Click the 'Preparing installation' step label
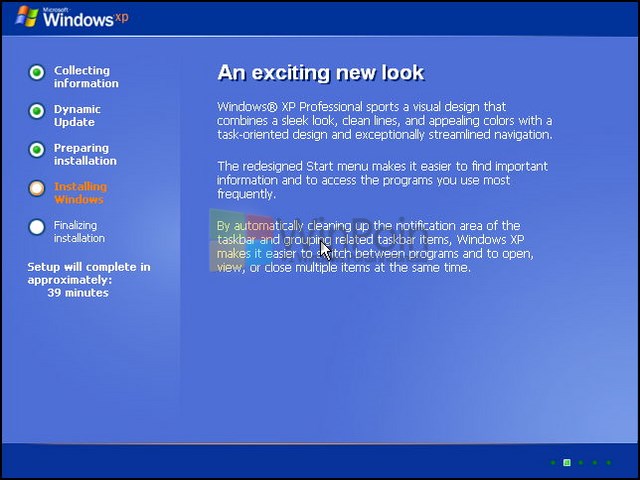 [x=85, y=154]
